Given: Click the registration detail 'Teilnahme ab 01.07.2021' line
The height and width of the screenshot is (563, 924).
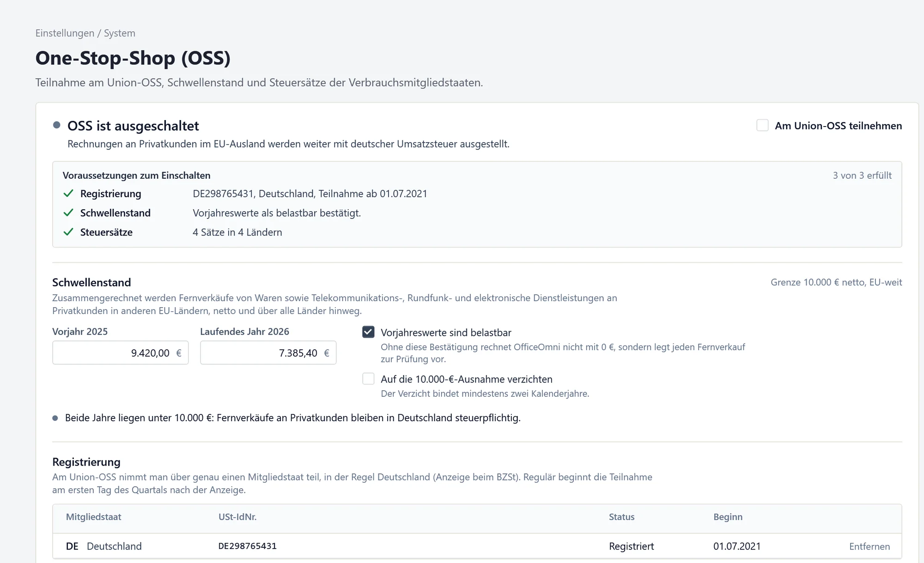Looking at the screenshot, I should tap(310, 194).
